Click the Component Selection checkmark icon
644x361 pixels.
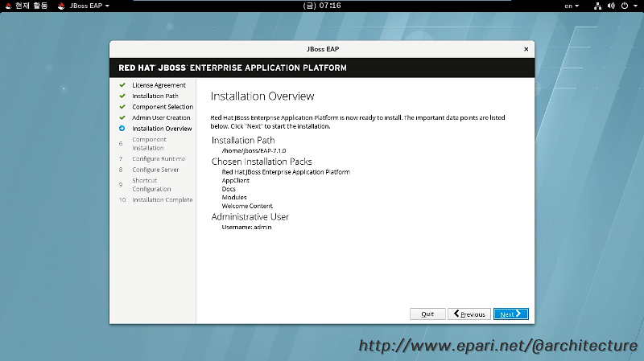tap(122, 107)
